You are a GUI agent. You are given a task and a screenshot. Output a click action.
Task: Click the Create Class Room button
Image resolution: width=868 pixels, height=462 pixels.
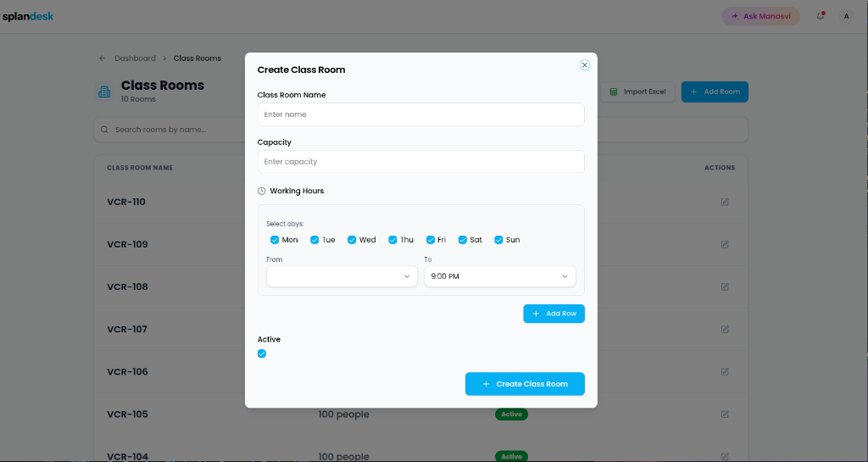tap(525, 384)
